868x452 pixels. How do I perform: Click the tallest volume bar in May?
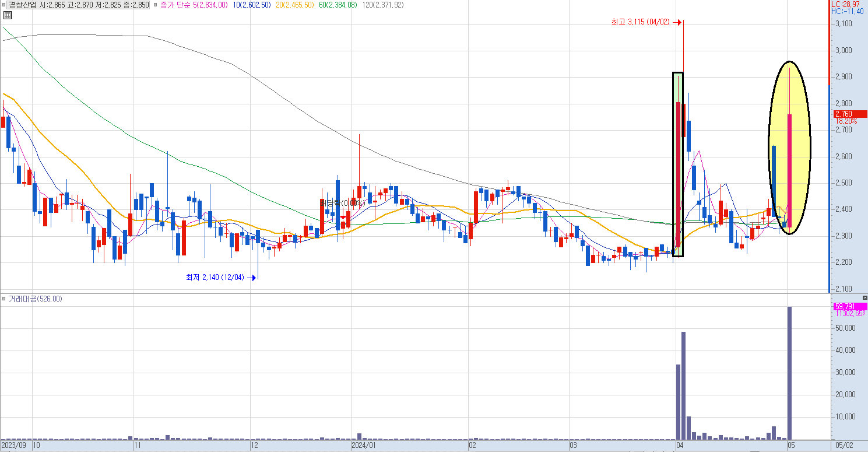point(789,373)
